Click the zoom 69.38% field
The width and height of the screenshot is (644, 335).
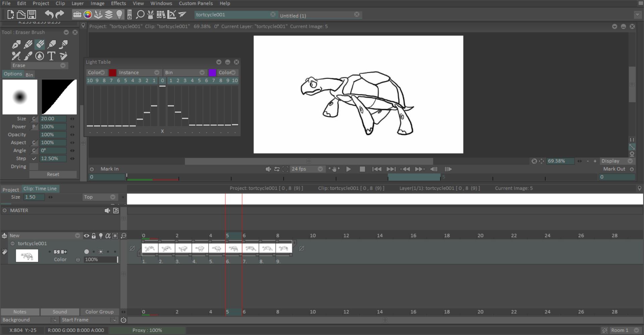coord(560,161)
